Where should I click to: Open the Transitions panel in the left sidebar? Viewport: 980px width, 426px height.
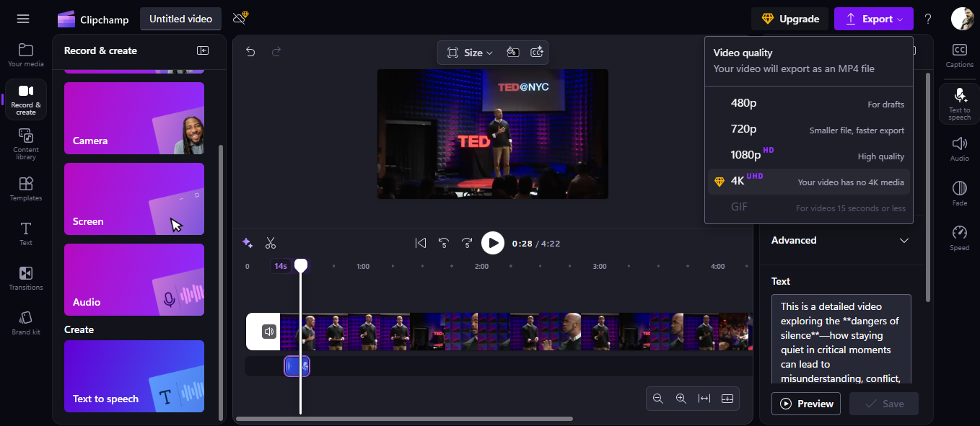pyautogui.click(x=25, y=278)
